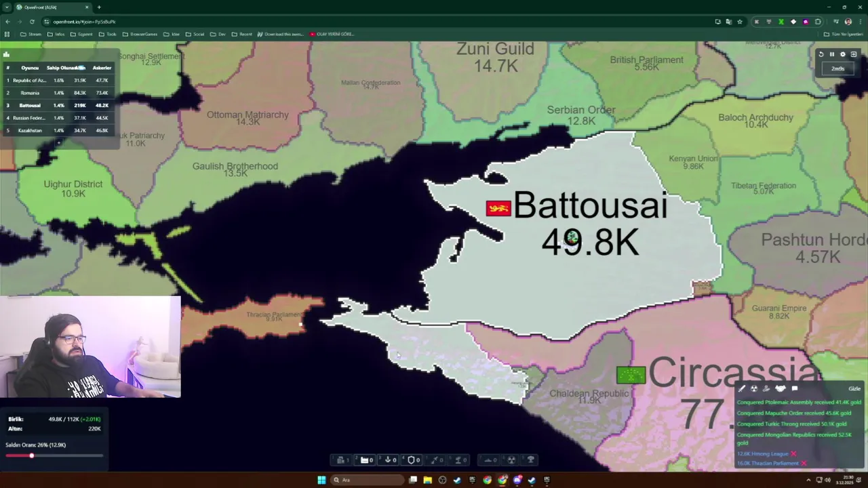
Task: Open game settings gear icon
Action: 843,54
